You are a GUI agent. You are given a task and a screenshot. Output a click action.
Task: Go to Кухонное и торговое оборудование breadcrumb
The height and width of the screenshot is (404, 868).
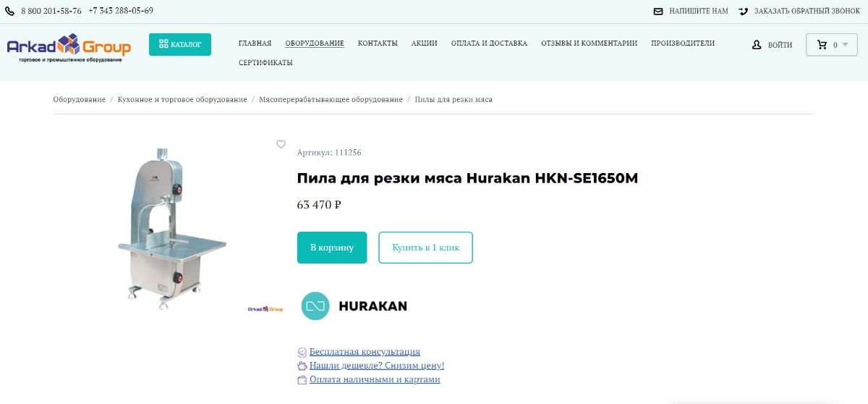182,99
